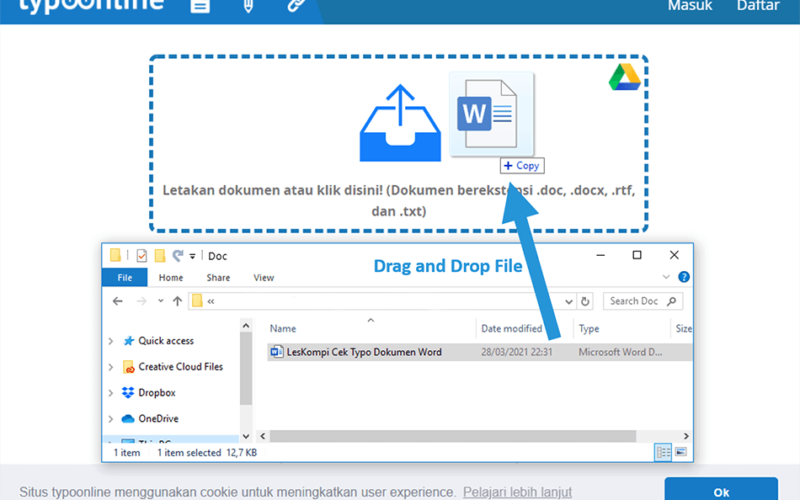Click the Microsoft Word D... type cell

click(x=620, y=352)
